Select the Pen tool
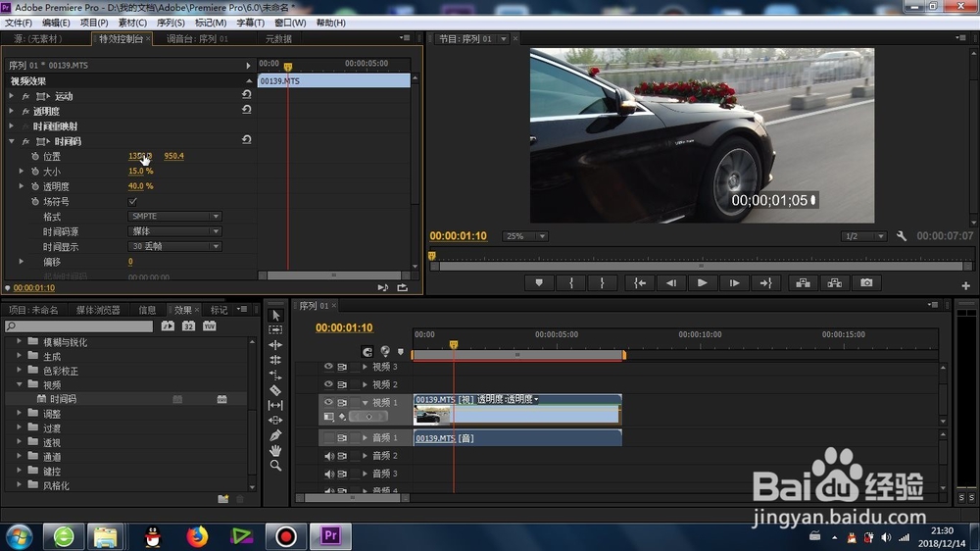The width and height of the screenshot is (980, 551). pyautogui.click(x=275, y=435)
